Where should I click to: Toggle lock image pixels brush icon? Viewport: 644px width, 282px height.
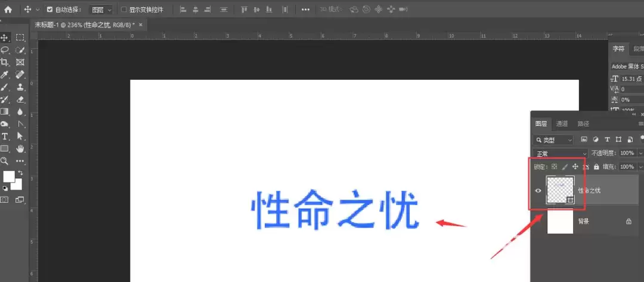click(x=564, y=167)
